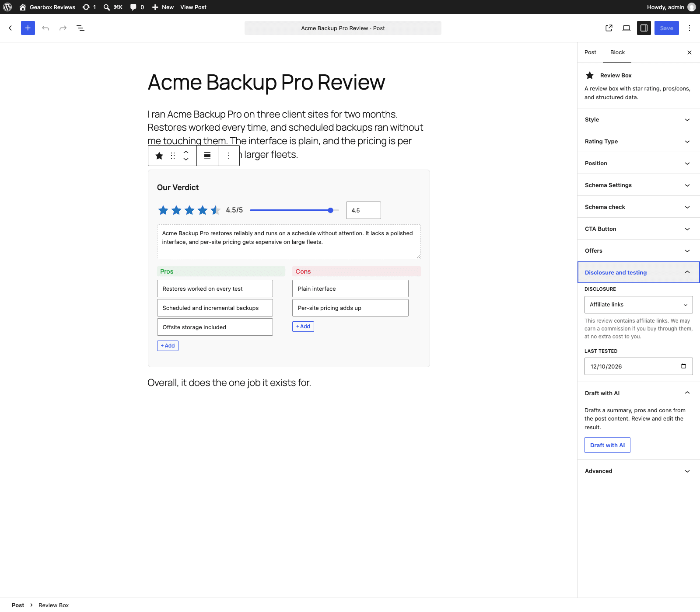700x612 pixels.
Task: Open the New menu in admin bar
Action: (x=163, y=7)
